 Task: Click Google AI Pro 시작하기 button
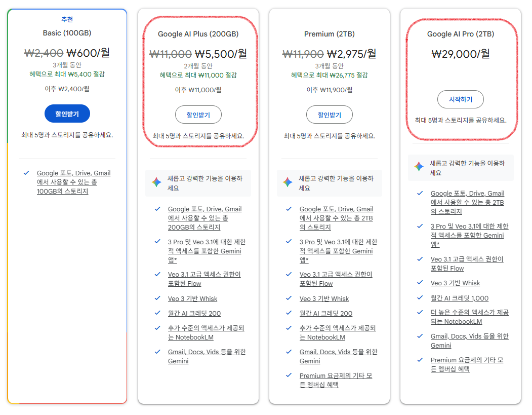(461, 99)
